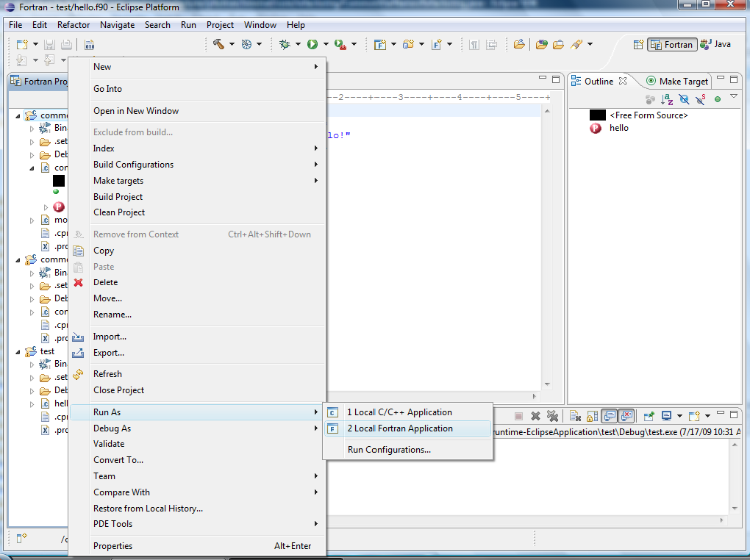Open the Run dropdown arrow
This screenshot has width=750, height=560.
click(x=326, y=45)
